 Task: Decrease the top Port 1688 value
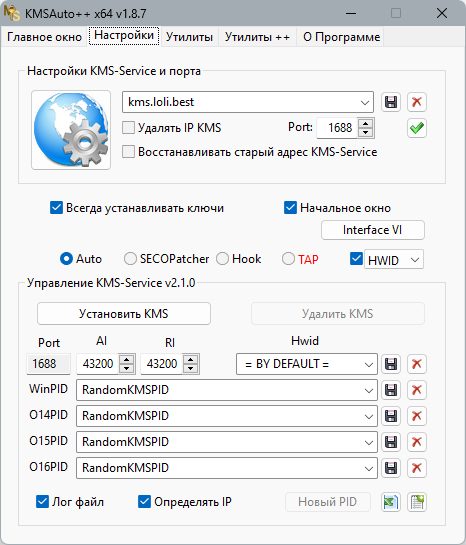(x=365, y=132)
